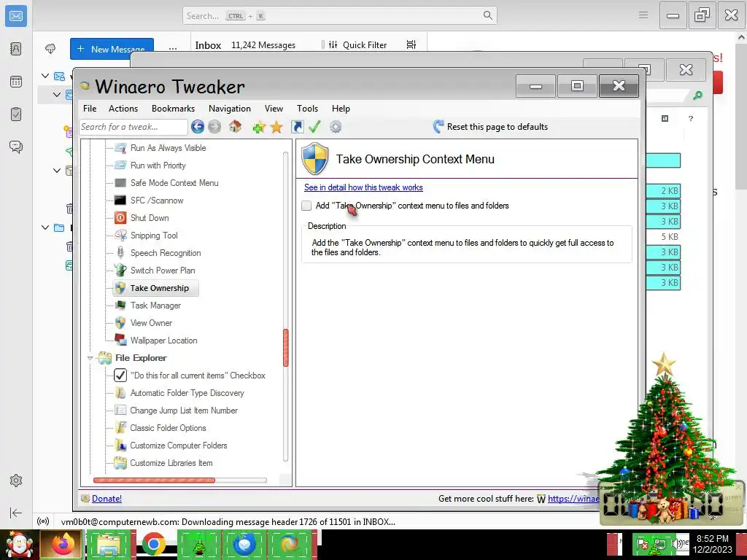747x560 pixels.
Task: Click the network icon in system tray
Action: (x=660, y=544)
